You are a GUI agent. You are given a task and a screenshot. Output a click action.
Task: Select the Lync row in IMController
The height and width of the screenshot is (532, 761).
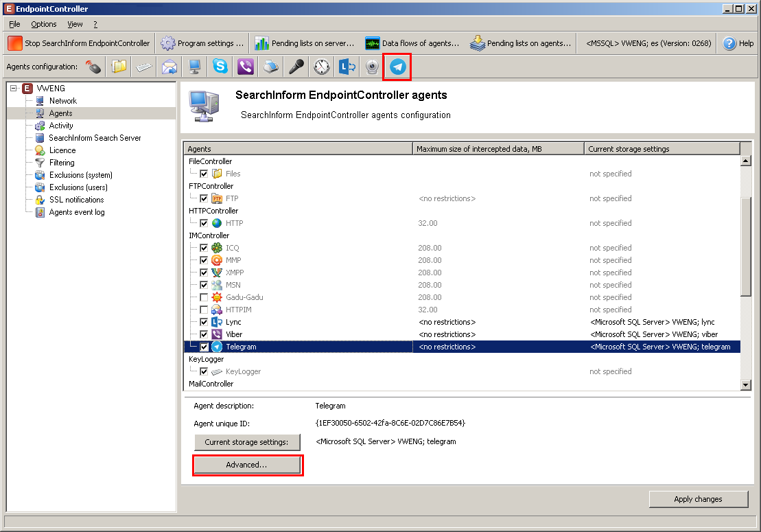coord(462,323)
